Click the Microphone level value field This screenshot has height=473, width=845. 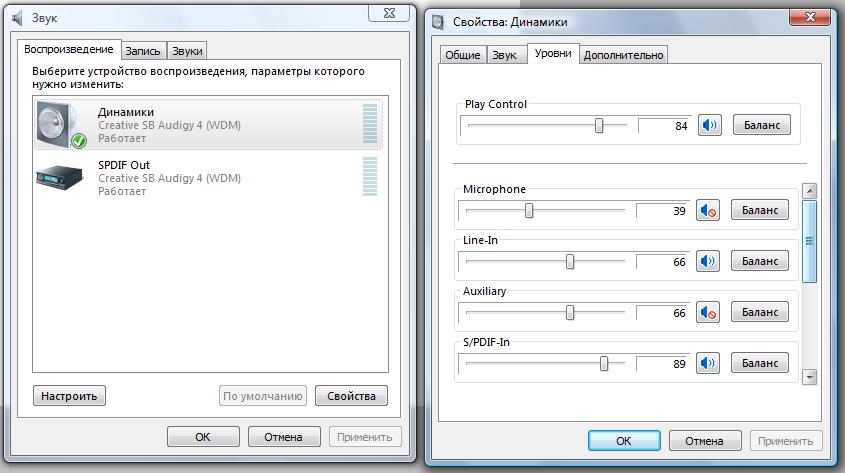point(663,211)
